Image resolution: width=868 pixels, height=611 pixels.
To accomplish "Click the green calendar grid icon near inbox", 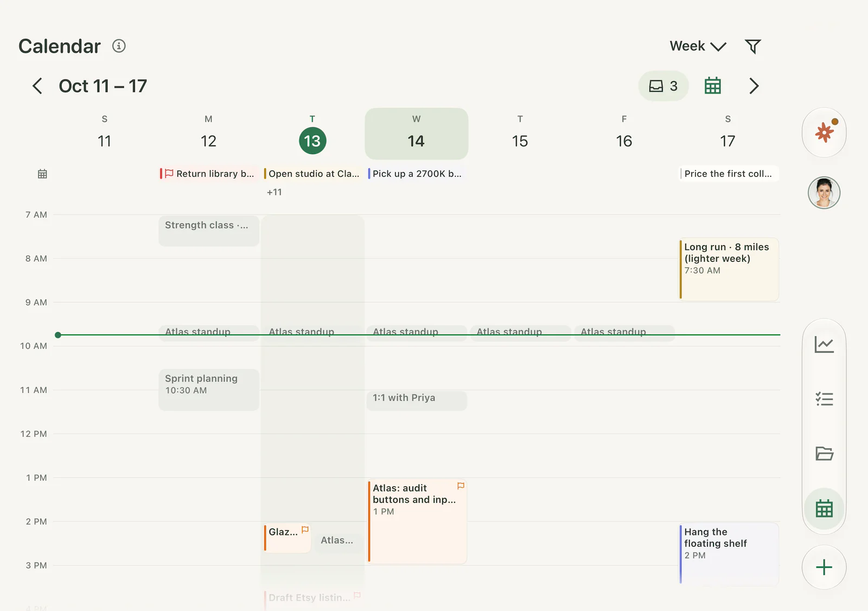I will coord(712,86).
